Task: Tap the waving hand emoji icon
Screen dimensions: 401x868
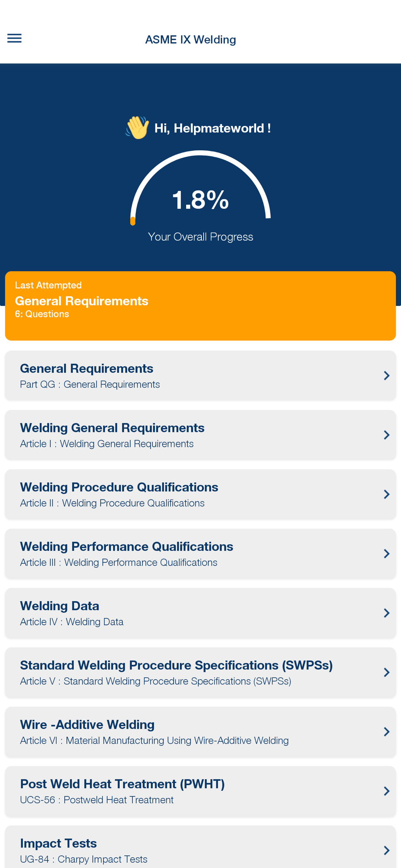Action: coord(138,128)
